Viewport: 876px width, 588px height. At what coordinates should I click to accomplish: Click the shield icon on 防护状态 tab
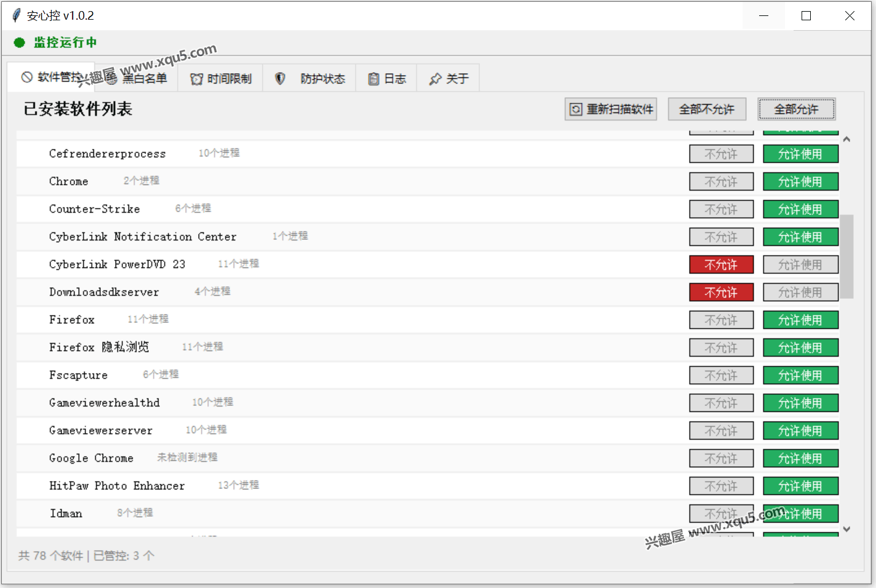coord(280,79)
